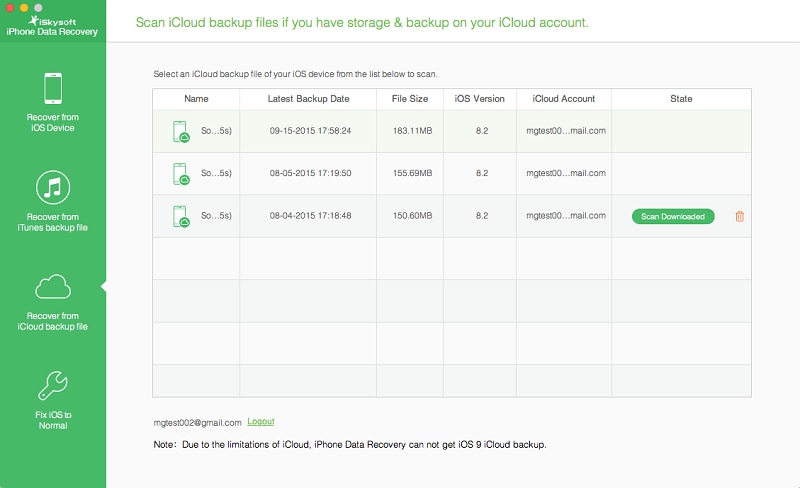This screenshot has height=488, width=800.
Task: Click the Scan Downloaded button
Action: pyautogui.click(x=673, y=216)
